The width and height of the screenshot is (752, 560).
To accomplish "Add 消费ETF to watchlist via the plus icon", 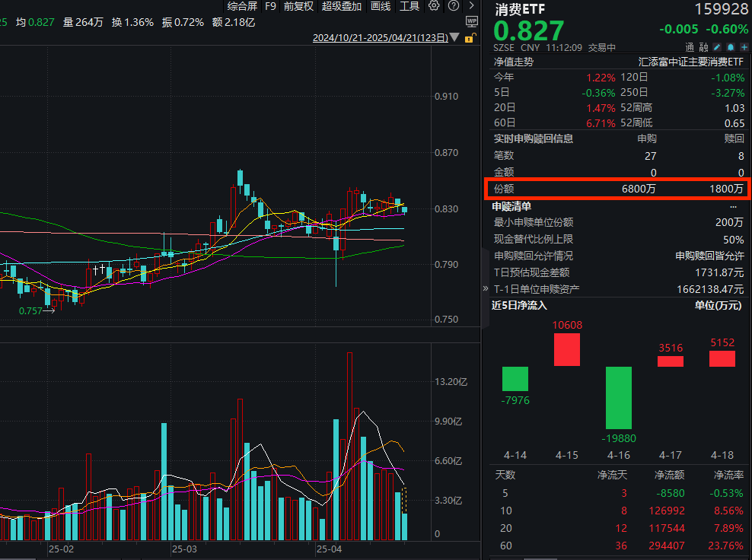I will 743,47.
